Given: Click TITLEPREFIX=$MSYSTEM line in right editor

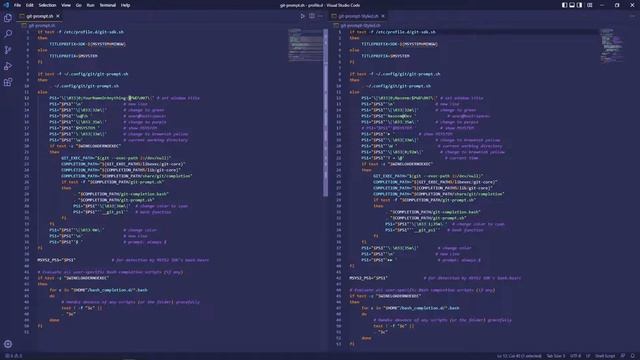Looking at the screenshot, I should tap(385, 56).
